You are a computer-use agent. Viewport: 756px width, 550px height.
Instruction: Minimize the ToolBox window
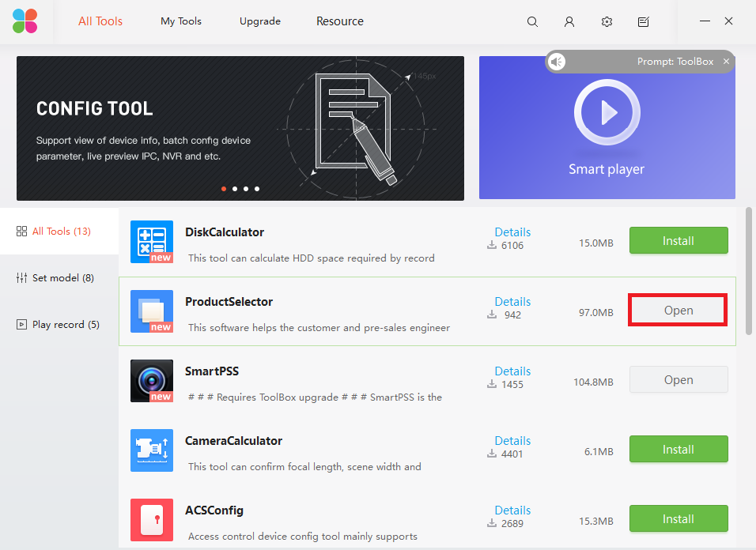(705, 21)
